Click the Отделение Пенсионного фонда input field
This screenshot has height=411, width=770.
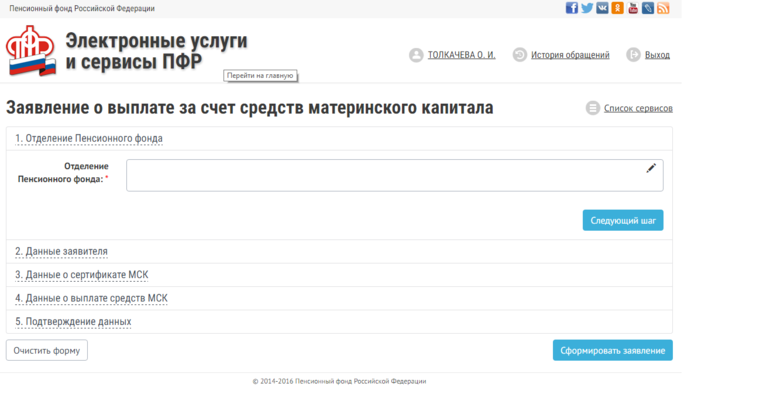pyautogui.click(x=385, y=176)
